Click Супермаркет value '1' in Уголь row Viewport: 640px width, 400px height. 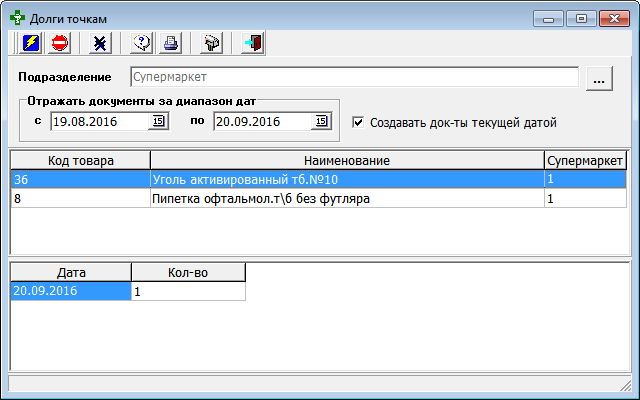coord(585,179)
